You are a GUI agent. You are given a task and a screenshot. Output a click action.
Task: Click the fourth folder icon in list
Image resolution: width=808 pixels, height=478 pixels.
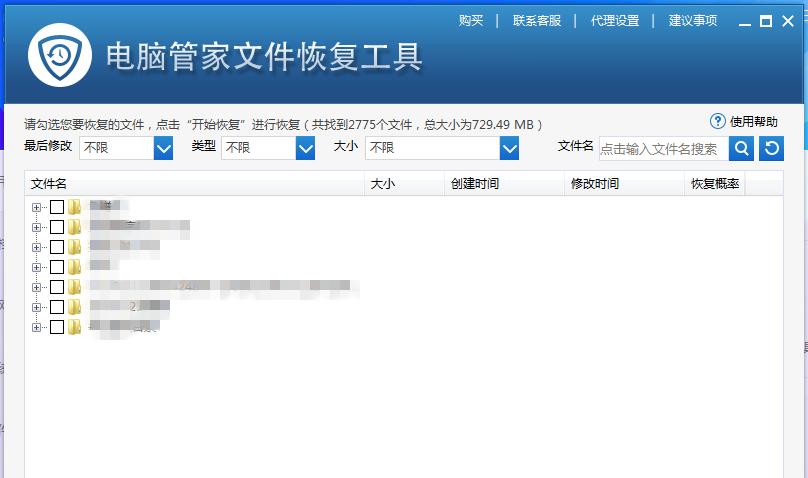[75, 267]
